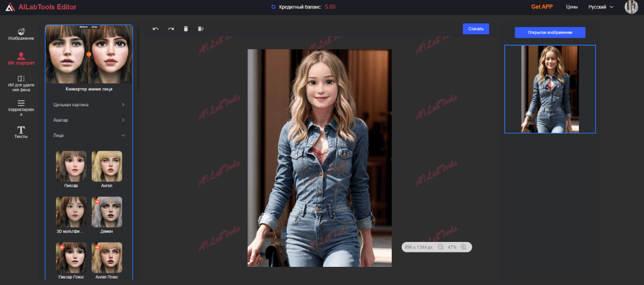The height and width of the screenshot is (285, 644).
Task: Zoom in with the plus magnifier
Action: pyautogui.click(x=464, y=247)
